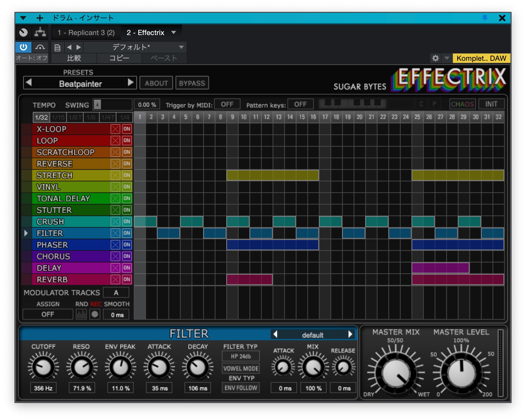Toggle the STUTTER effect track on
The image size is (526, 420).
[127, 210]
